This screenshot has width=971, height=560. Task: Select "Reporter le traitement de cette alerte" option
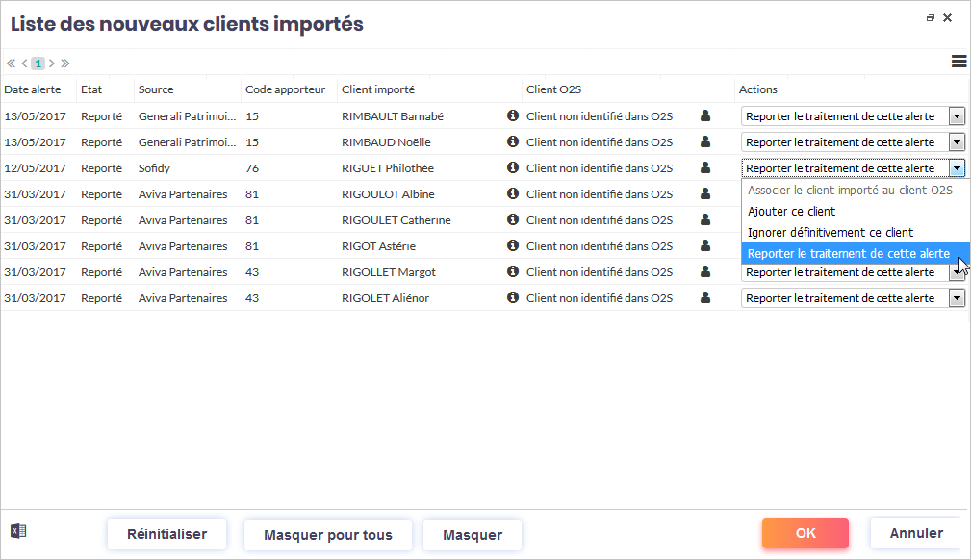[848, 254]
